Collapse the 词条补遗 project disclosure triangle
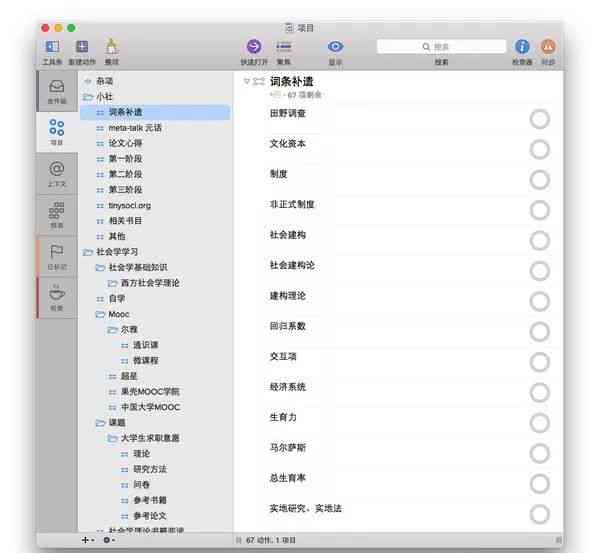Viewport: 600px width, 553px height. pos(246,81)
